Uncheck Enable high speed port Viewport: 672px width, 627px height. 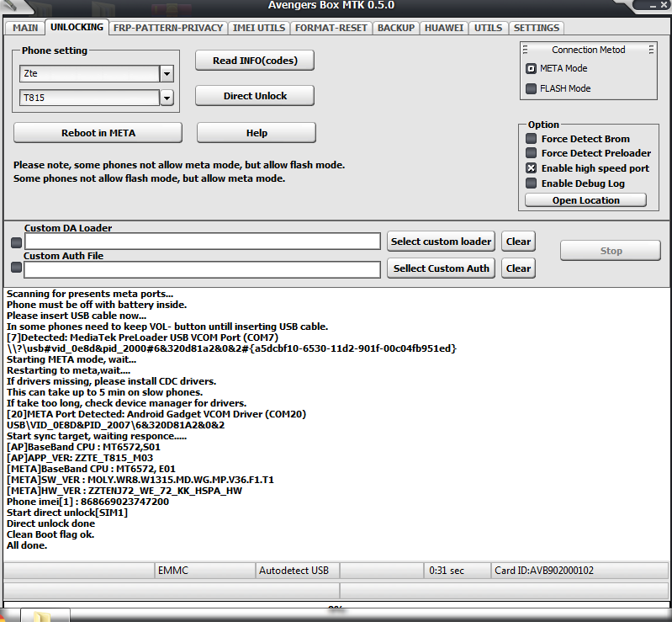click(x=531, y=168)
